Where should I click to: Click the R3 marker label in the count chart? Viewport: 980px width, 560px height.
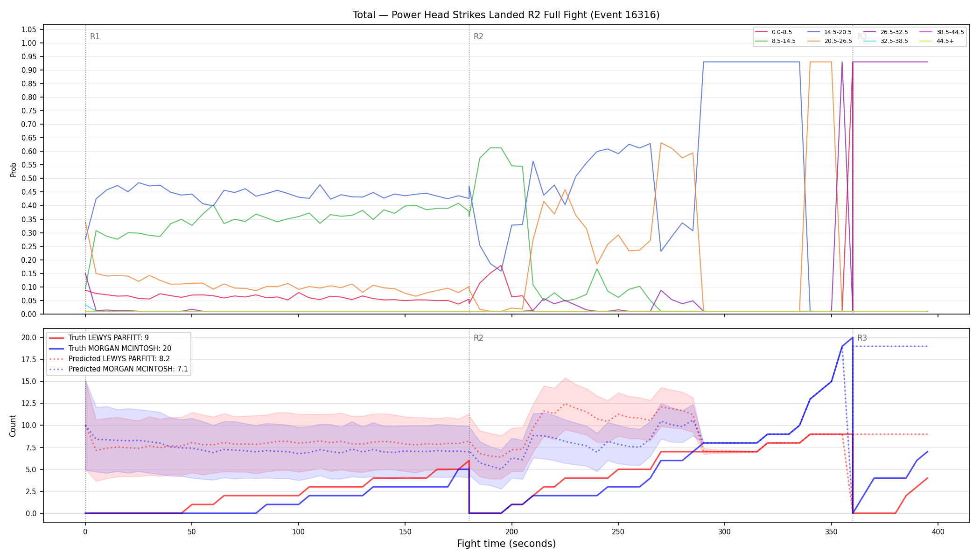coord(862,338)
